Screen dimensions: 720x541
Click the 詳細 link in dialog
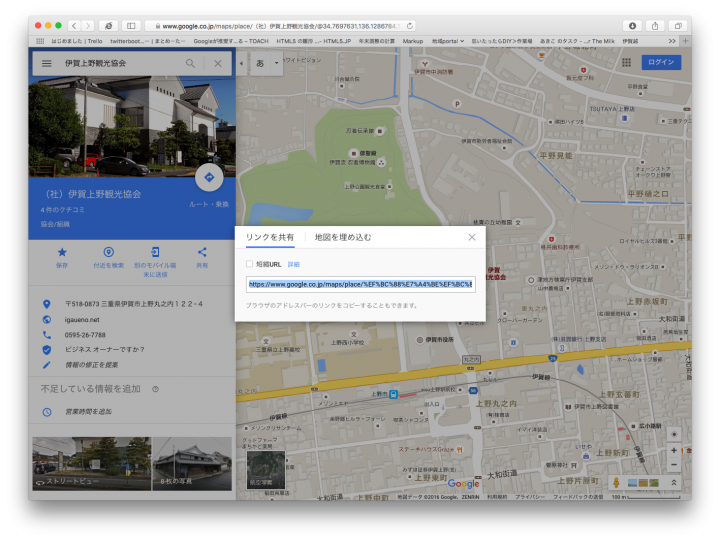pyautogui.click(x=293, y=265)
